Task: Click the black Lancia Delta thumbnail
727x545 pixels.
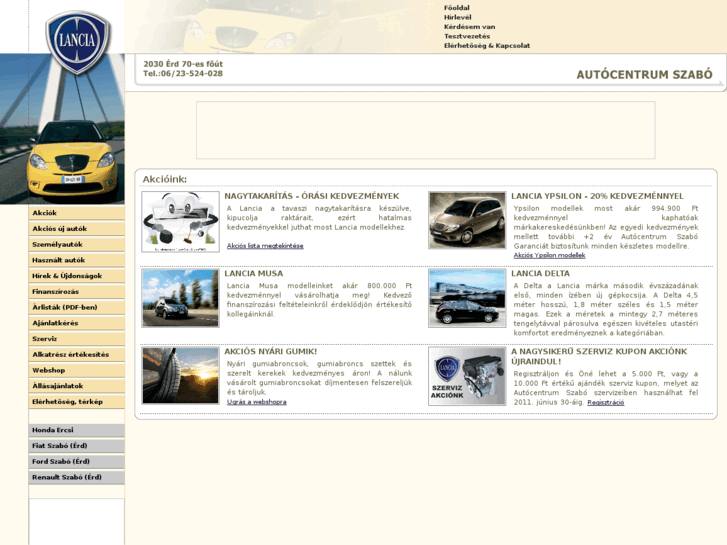Action: [467, 298]
